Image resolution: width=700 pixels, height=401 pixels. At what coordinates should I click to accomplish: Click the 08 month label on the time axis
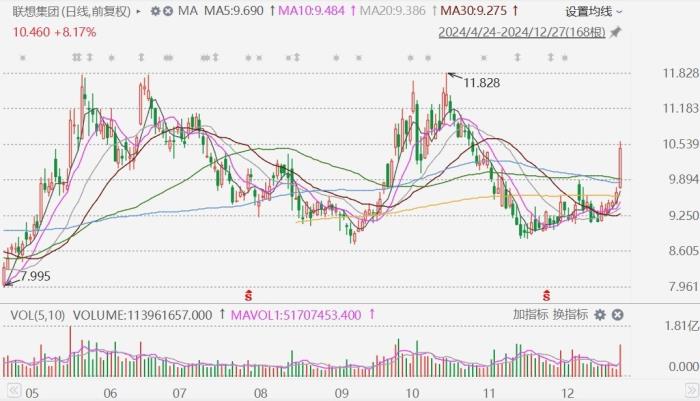[x=260, y=393]
